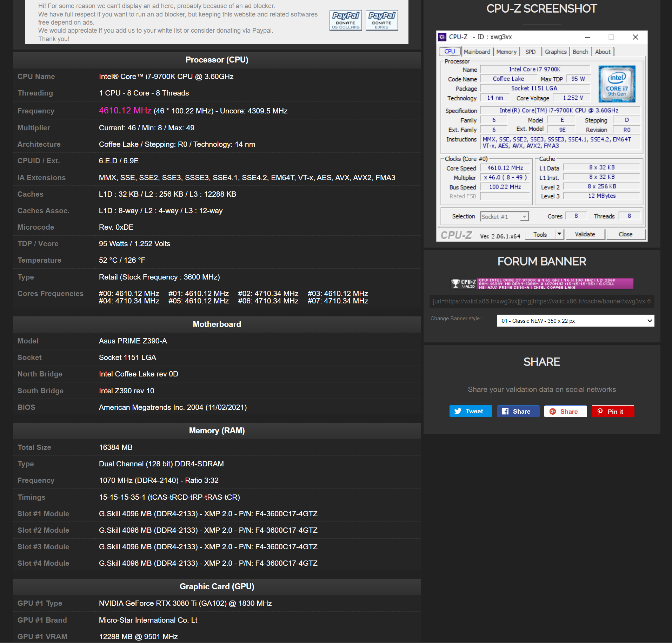Click the Facebook logo icon on Share button

click(x=505, y=411)
